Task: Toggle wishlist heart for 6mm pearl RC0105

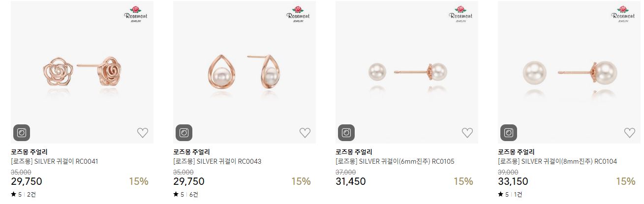Action: pos(467,133)
